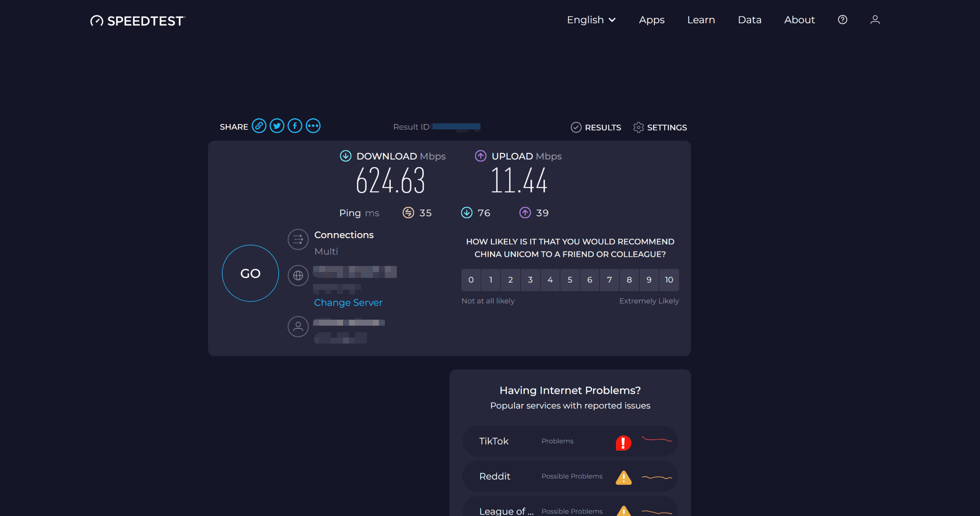Select rating 0 on recommendation scale
980x516 pixels.
[471, 280]
